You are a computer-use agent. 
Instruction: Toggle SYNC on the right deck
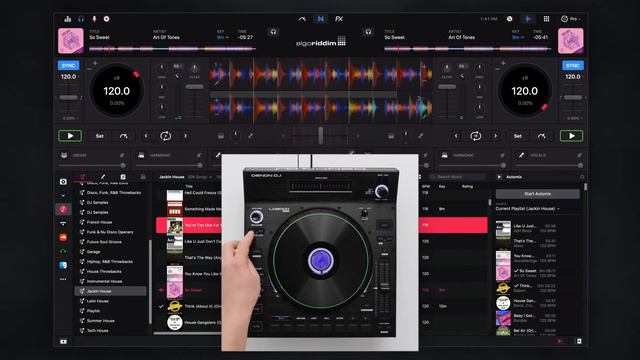point(573,65)
